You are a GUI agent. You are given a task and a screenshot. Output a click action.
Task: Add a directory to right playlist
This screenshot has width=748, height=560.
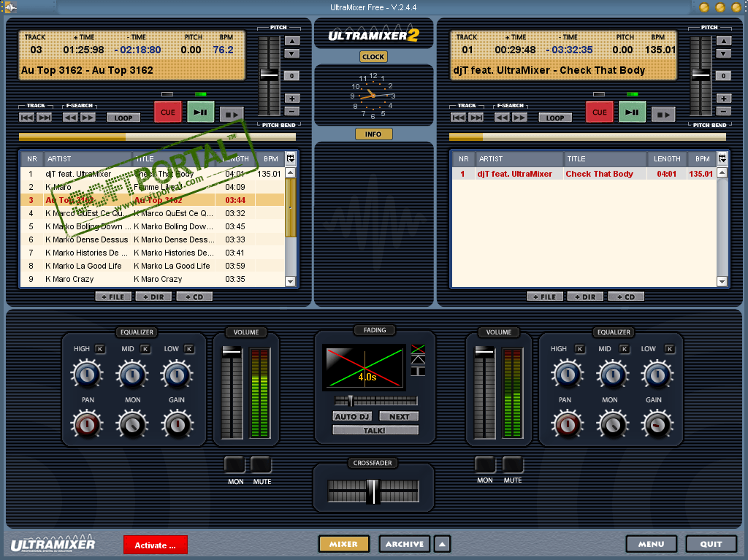click(585, 296)
